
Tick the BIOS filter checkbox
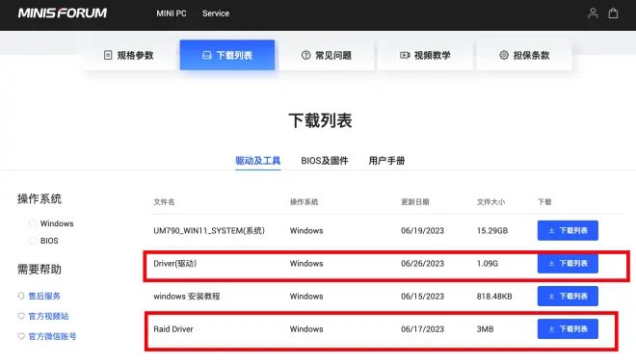coord(33,241)
